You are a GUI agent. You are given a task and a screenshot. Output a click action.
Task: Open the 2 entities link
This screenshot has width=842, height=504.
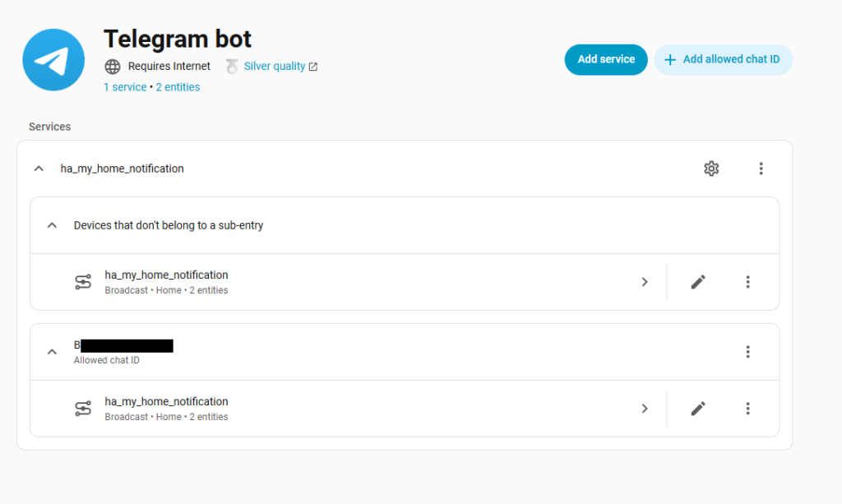(x=178, y=87)
